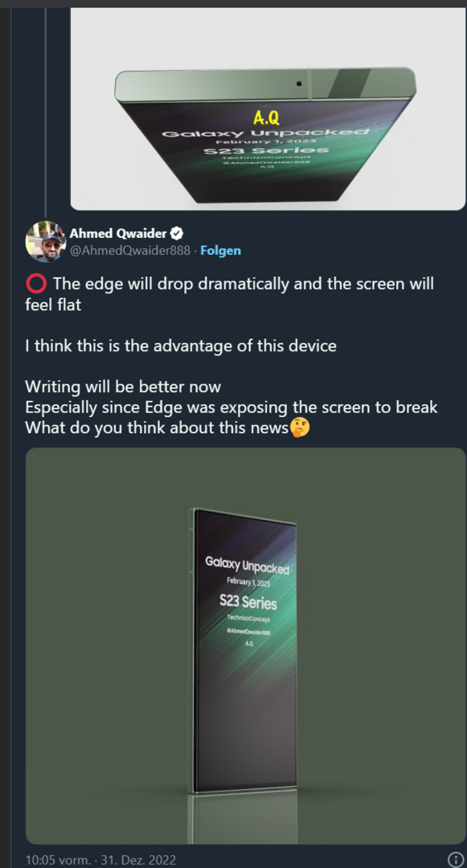
Task: Click the thinking face emoji
Action: tap(301, 428)
